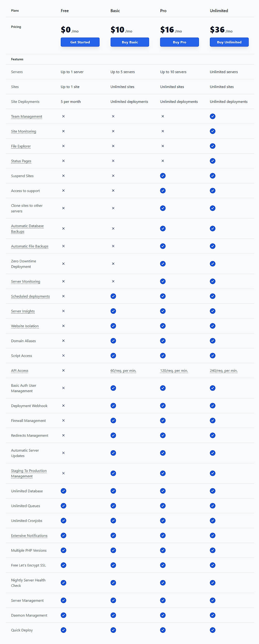The height and width of the screenshot is (644, 259).
Task: Select the Basic column header
Action: pos(115,10)
